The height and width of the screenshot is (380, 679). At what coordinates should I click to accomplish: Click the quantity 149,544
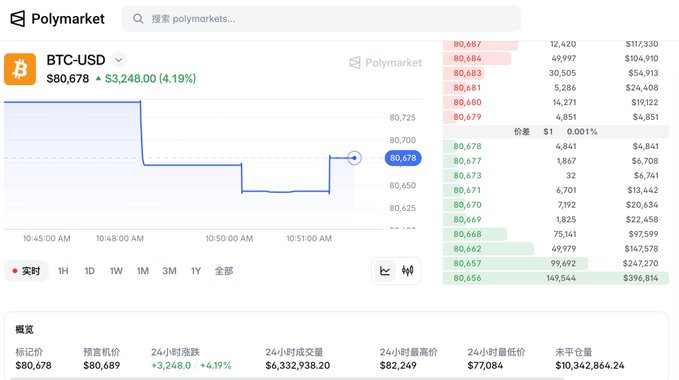[561, 278]
